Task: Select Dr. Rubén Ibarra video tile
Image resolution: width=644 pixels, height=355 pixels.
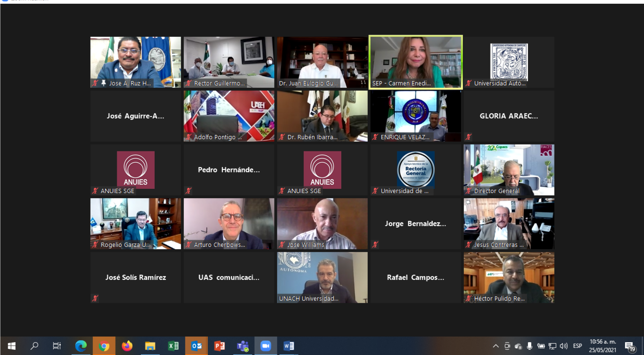Action: pos(322,116)
